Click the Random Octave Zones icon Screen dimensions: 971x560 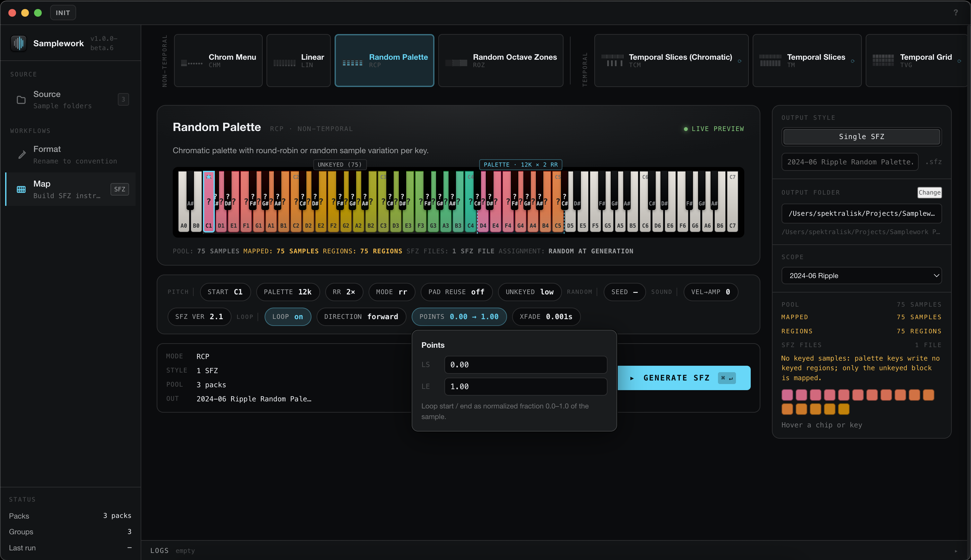(456, 63)
